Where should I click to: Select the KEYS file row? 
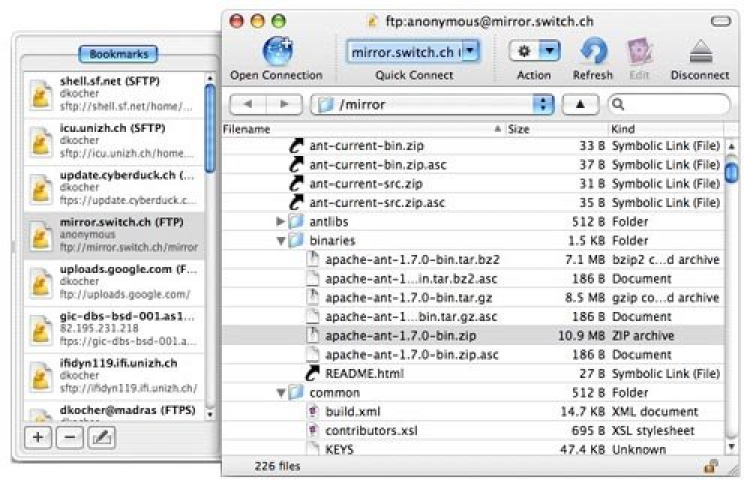(473, 449)
